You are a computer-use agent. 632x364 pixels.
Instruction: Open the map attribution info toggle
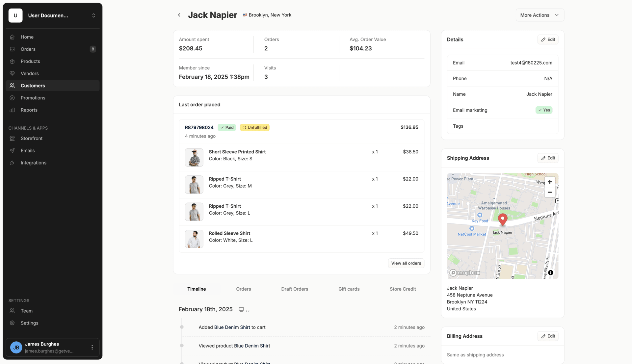pos(551,273)
